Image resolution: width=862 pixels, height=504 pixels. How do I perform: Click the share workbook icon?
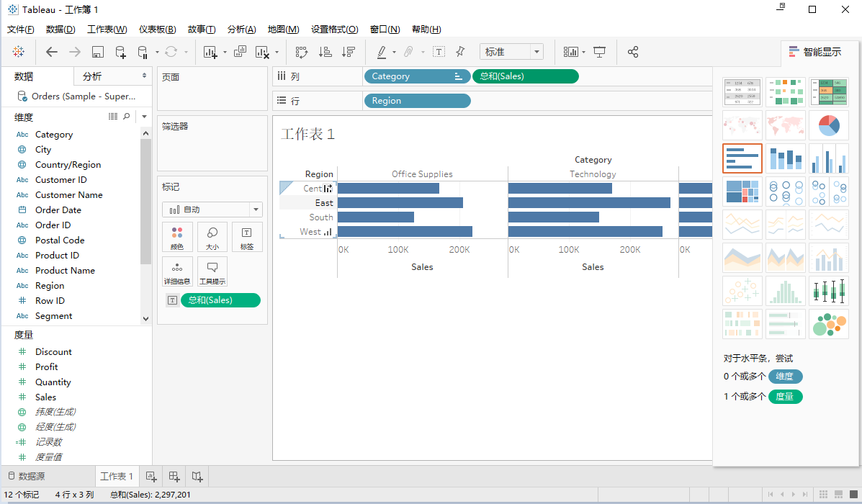click(633, 52)
